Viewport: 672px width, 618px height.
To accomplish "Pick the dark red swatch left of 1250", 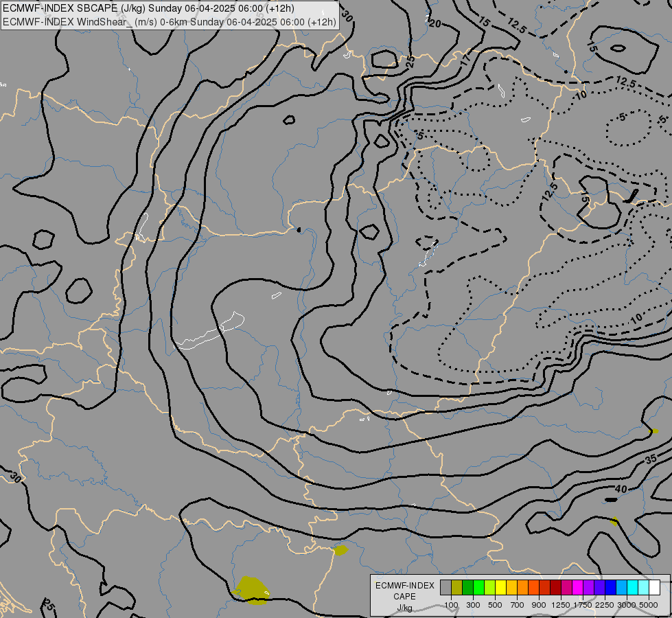I will click(556, 587).
